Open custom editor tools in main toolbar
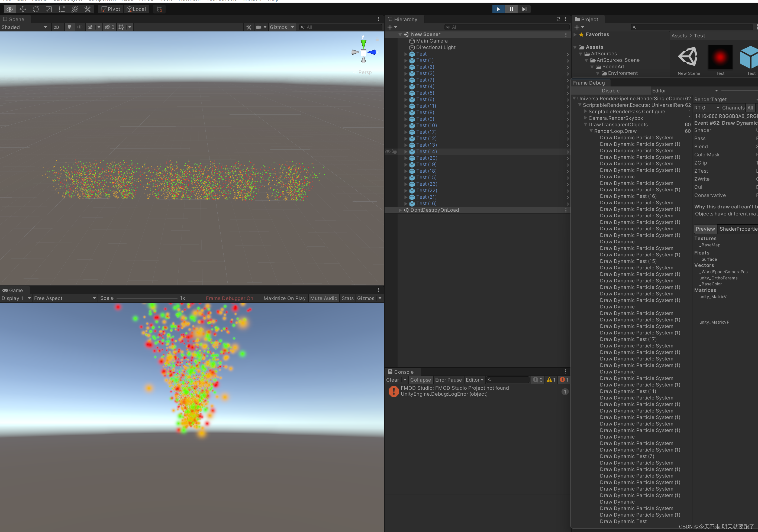 (x=88, y=9)
